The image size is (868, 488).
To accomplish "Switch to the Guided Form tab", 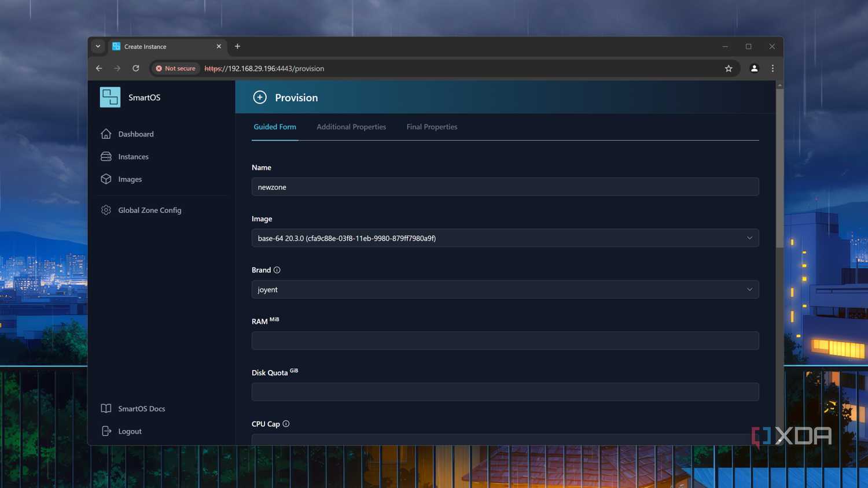I will coord(275,127).
